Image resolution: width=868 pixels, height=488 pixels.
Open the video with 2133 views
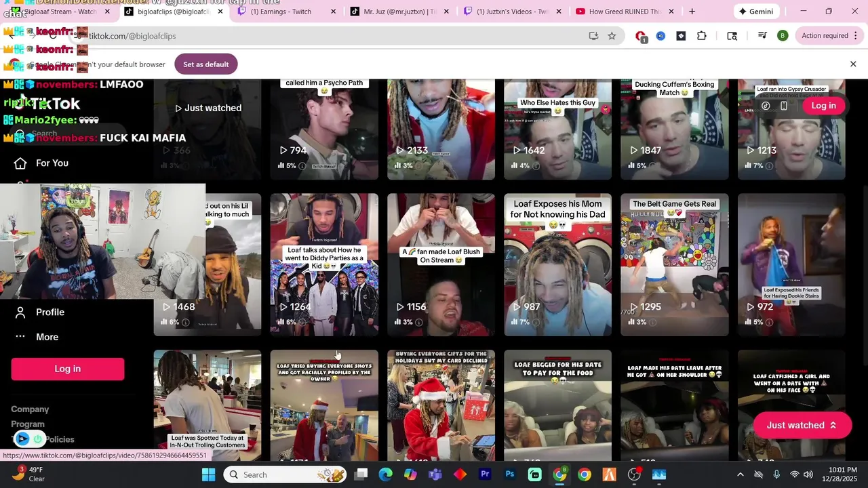pyautogui.click(x=441, y=129)
